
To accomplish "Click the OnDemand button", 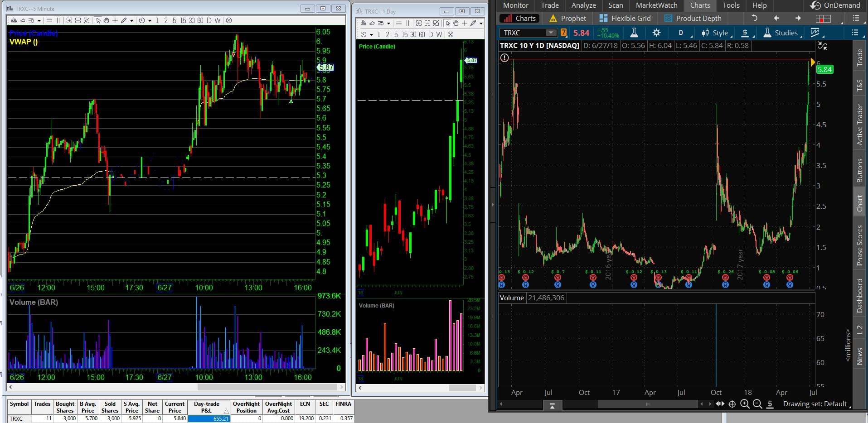I will pos(835,5).
